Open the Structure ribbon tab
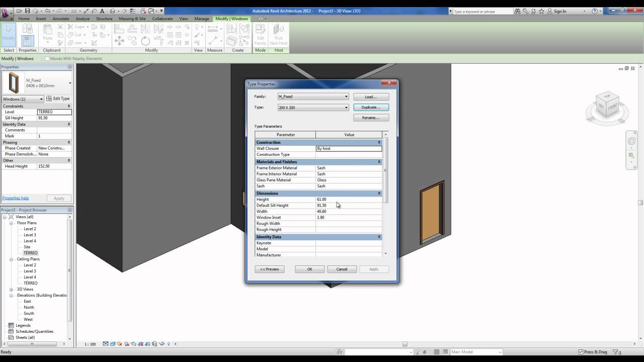The width and height of the screenshot is (644, 362). click(x=104, y=19)
